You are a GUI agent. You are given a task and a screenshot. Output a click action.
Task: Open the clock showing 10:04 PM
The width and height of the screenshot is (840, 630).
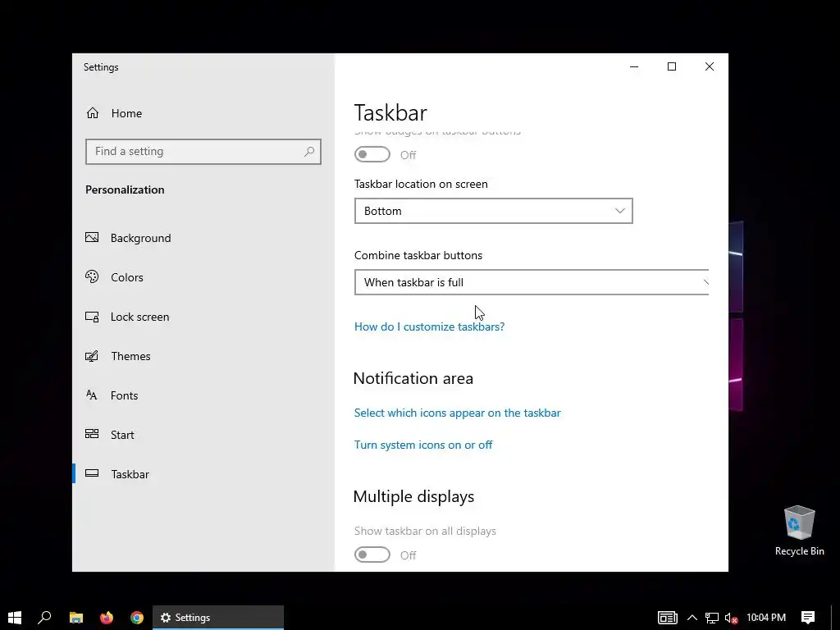coord(766,618)
